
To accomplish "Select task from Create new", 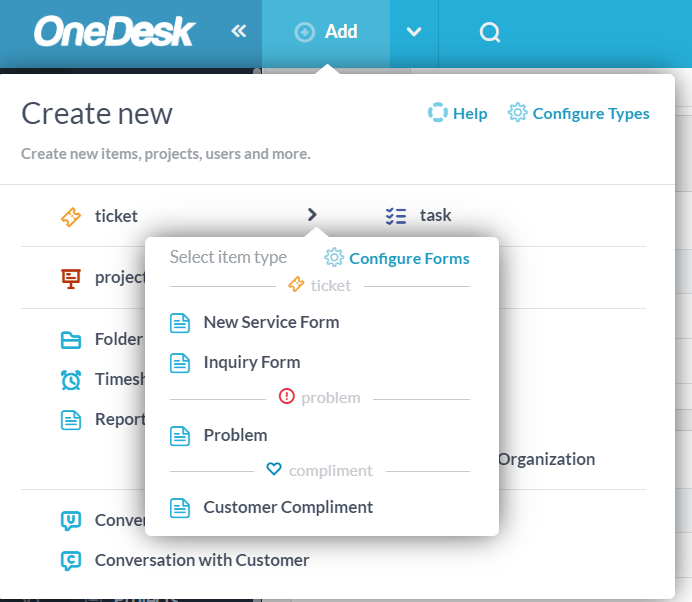I will (435, 216).
